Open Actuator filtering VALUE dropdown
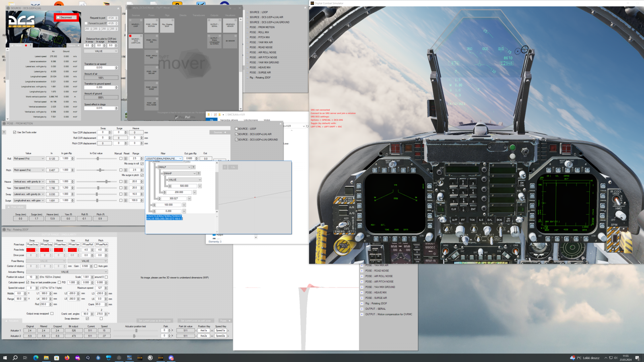 pyautogui.click(x=67, y=272)
